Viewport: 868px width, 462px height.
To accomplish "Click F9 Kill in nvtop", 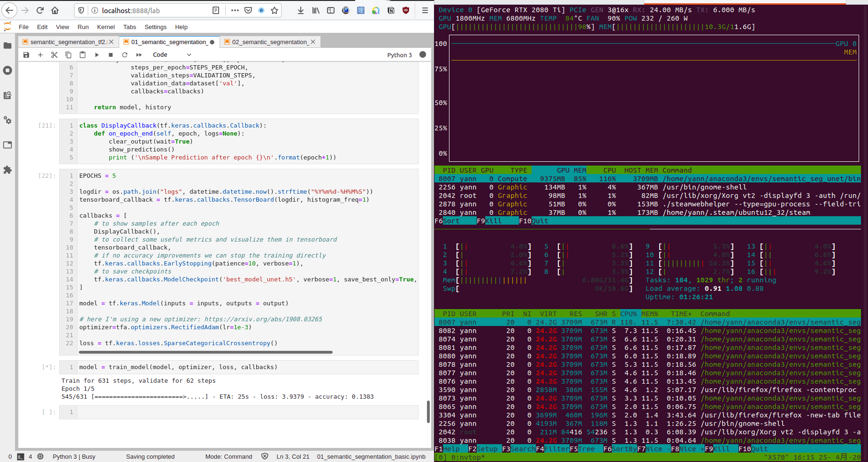I will (x=497, y=221).
